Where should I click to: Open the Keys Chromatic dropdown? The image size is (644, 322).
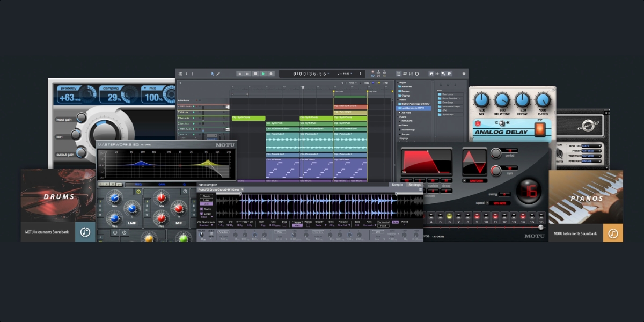370,225
